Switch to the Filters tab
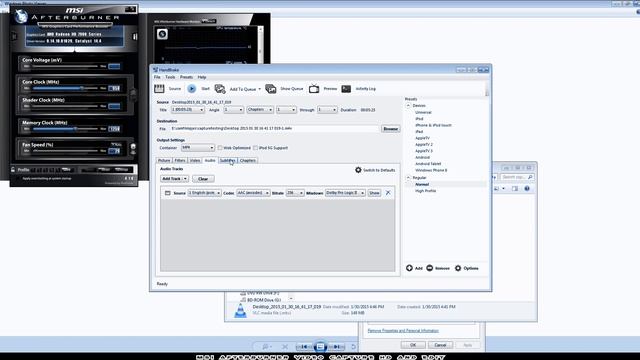This screenshot has height=360, width=640. pos(180,160)
